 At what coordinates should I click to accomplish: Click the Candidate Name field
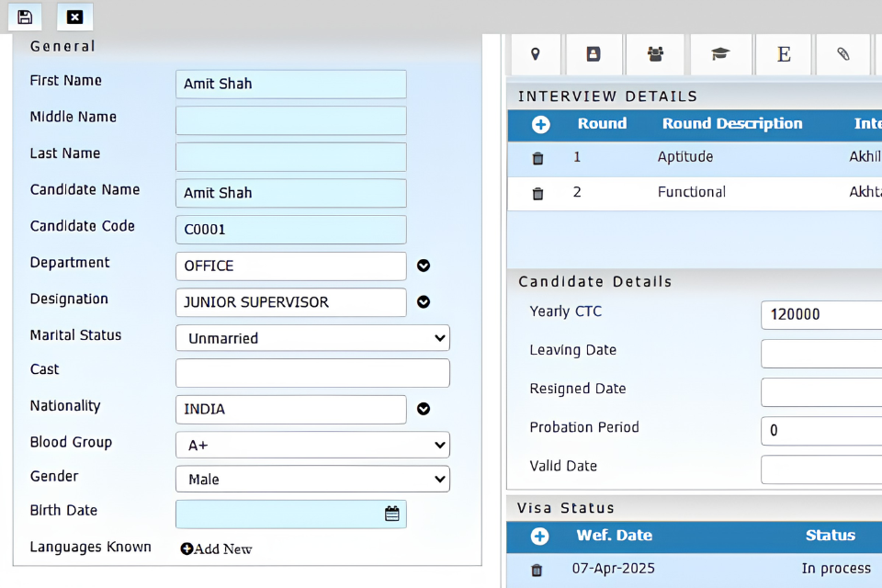coord(291,193)
